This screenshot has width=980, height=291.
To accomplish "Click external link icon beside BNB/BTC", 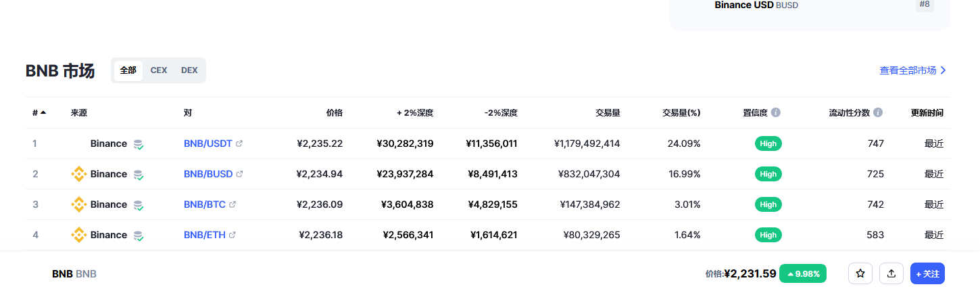I will coord(232,204).
